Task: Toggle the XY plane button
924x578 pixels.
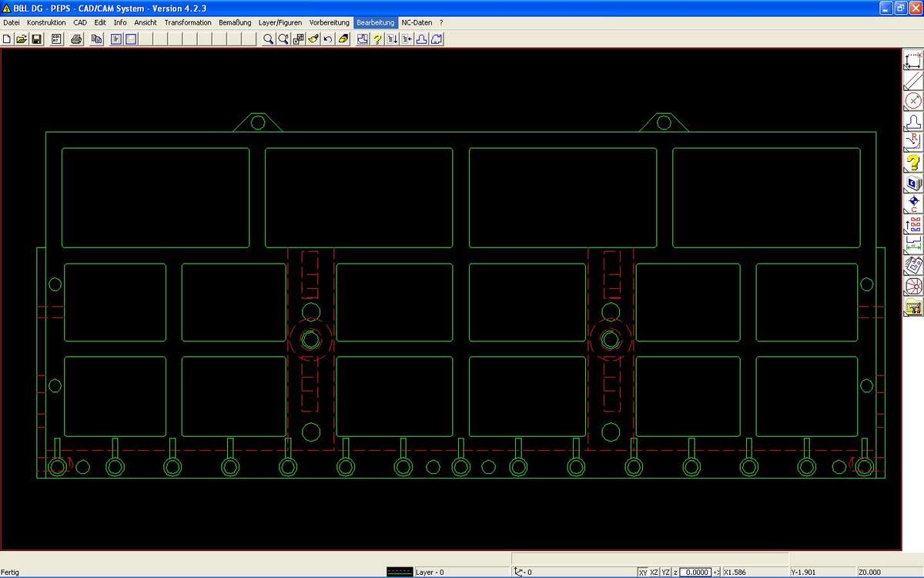Action: tap(643, 573)
